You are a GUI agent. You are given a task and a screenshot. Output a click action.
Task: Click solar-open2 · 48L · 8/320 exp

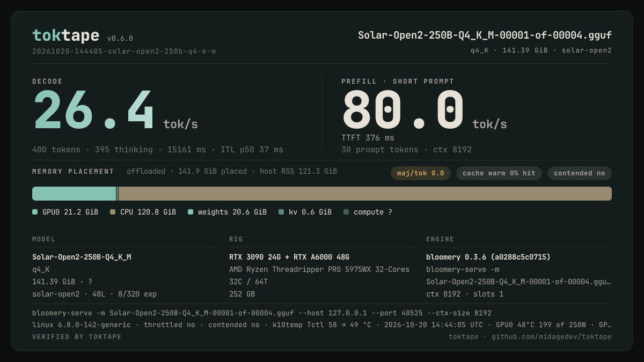(94, 294)
